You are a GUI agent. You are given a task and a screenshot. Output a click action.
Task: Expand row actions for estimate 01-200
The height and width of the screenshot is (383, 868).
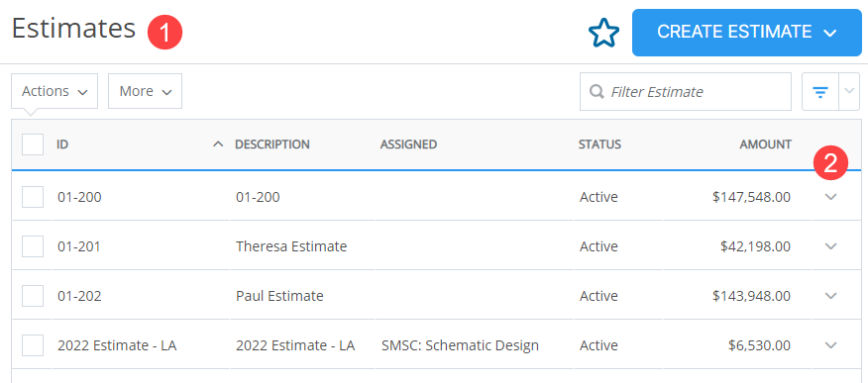(x=831, y=197)
